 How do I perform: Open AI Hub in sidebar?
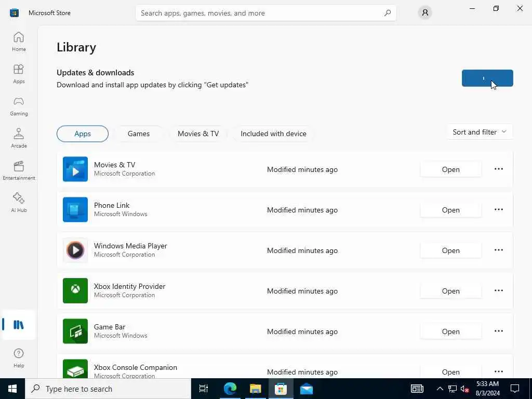tap(19, 203)
